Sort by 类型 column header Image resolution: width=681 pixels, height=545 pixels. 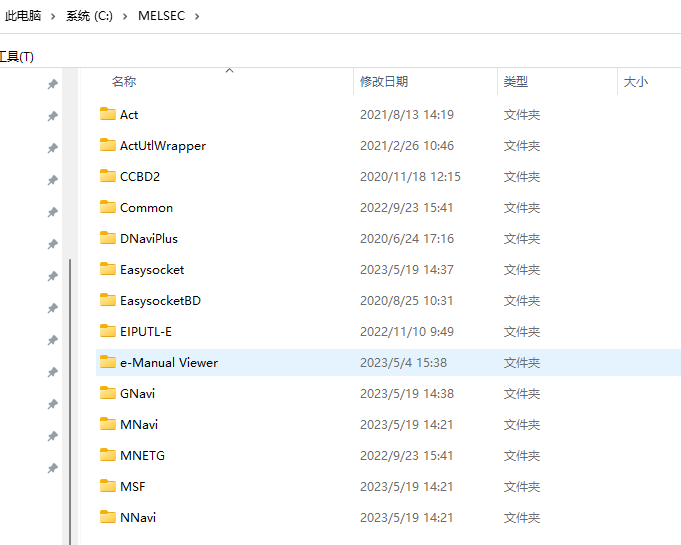(x=516, y=81)
